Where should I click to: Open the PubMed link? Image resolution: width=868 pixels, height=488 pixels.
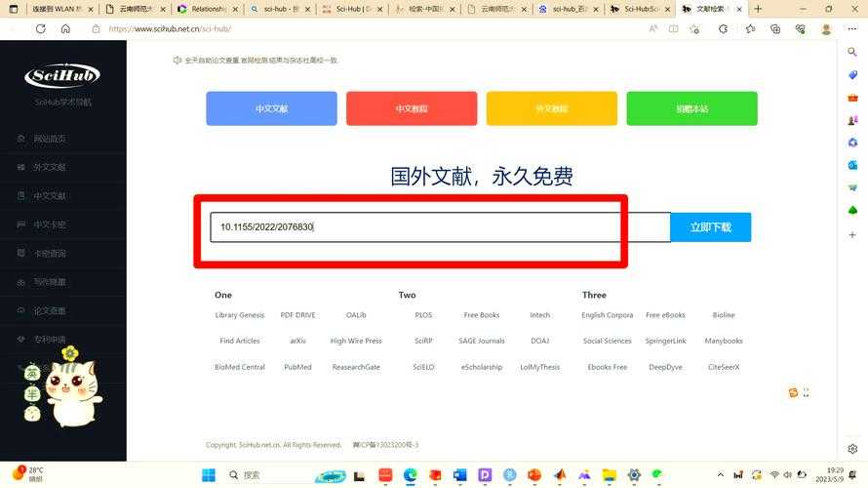pyautogui.click(x=297, y=367)
